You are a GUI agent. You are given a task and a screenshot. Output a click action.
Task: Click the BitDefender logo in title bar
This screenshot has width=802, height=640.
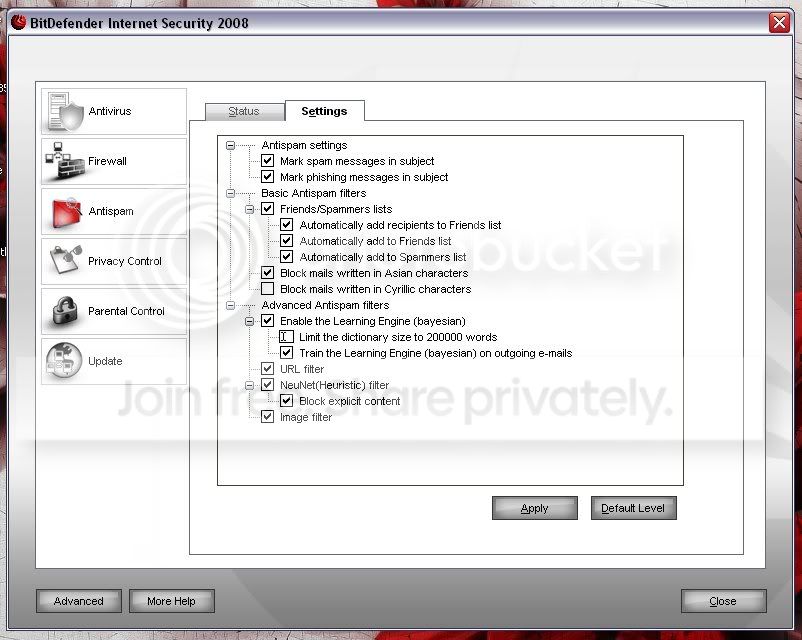(18, 23)
